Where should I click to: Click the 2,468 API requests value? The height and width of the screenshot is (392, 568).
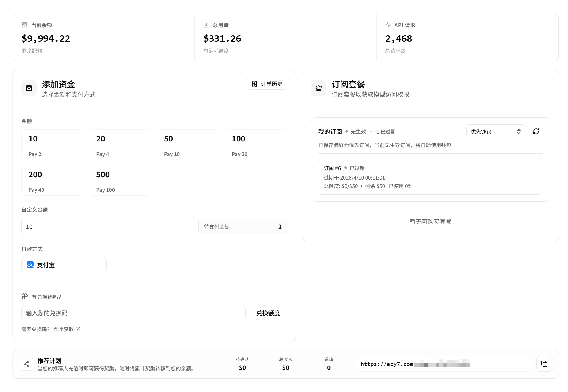click(399, 38)
